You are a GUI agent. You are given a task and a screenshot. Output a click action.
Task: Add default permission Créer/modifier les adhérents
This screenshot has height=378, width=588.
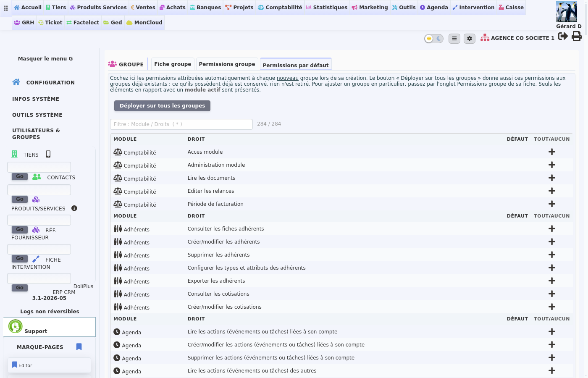click(x=552, y=242)
